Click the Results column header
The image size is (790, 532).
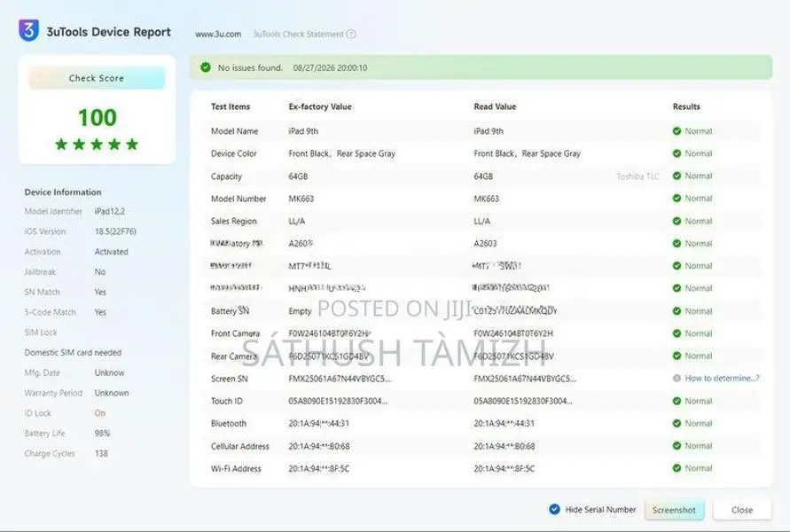point(686,106)
